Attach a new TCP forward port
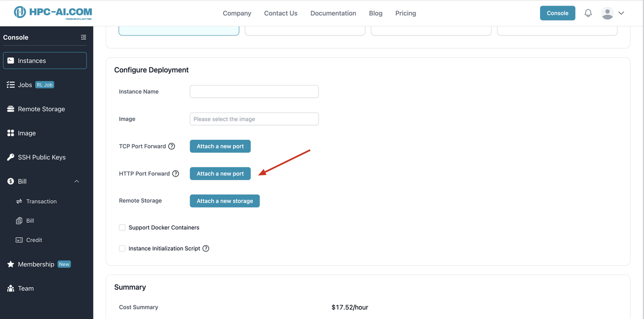 pyautogui.click(x=220, y=146)
